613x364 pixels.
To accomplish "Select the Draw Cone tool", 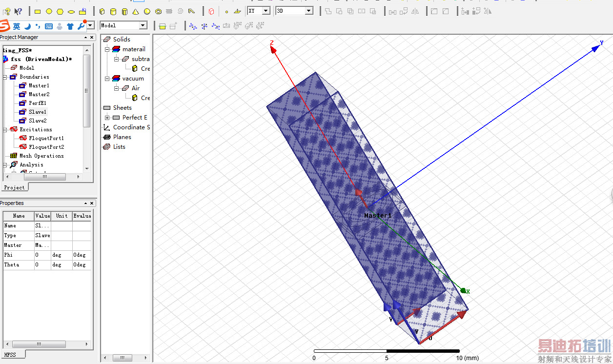I will (136, 11).
